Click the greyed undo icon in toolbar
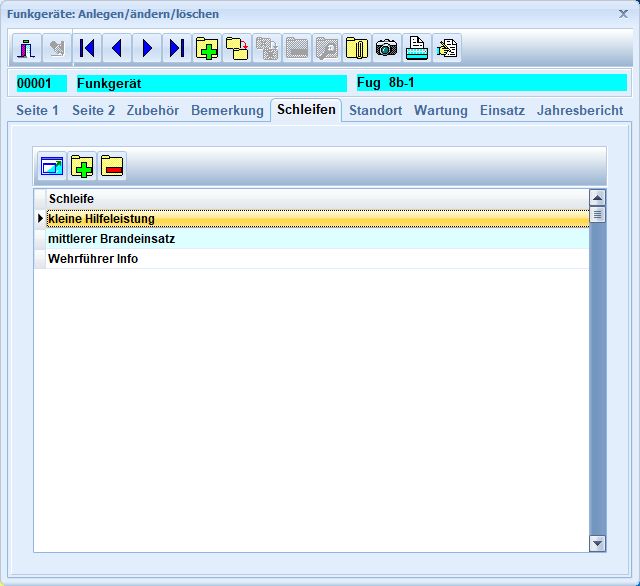The height and width of the screenshot is (586, 640). [x=57, y=48]
